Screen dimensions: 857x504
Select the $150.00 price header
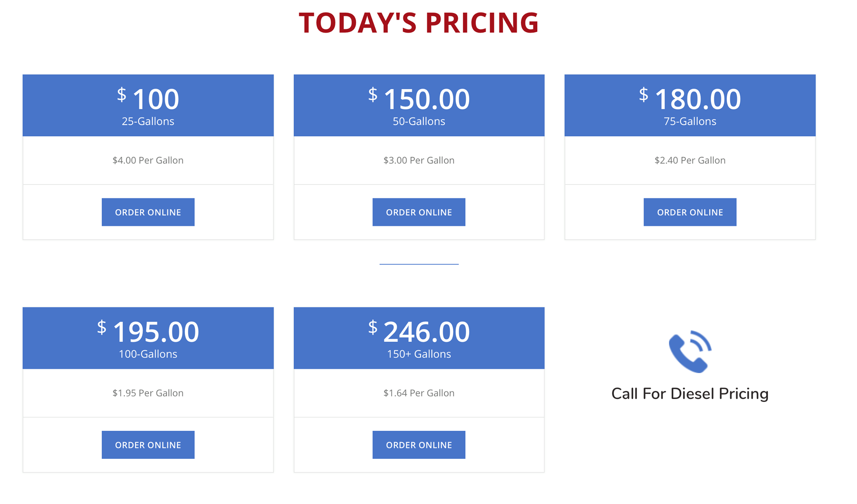pos(419,100)
